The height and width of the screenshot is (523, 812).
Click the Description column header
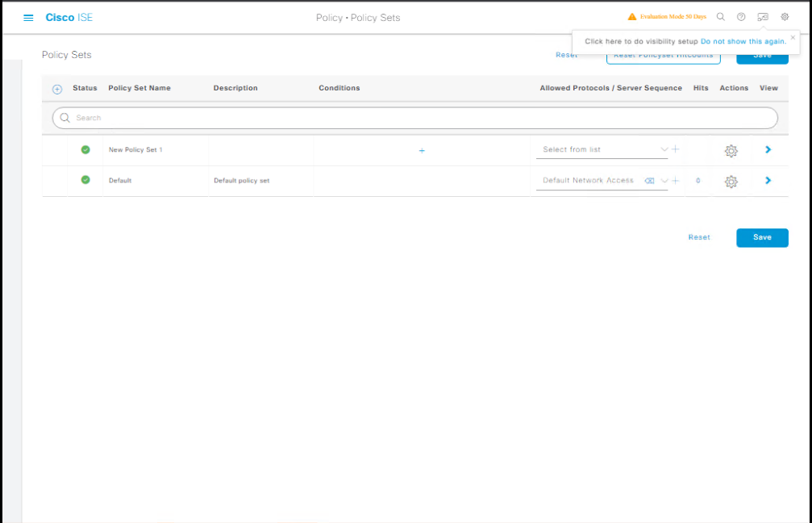(x=235, y=88)
